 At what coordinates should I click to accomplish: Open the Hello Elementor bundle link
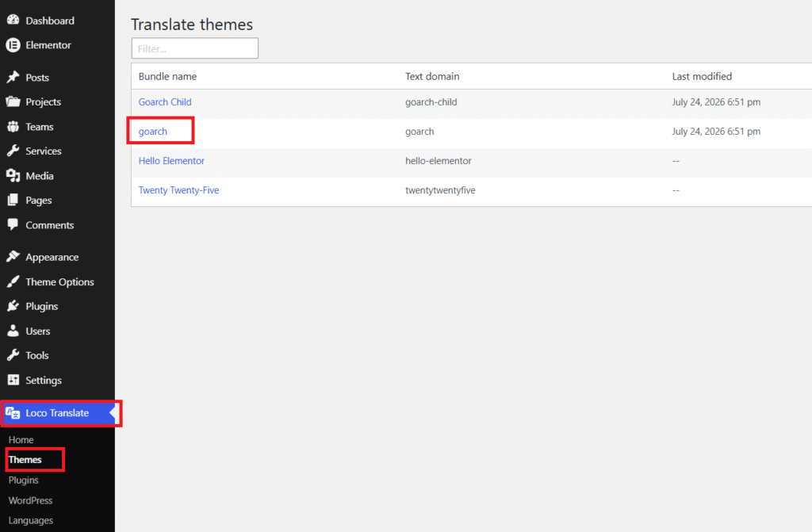pyautogui.click(x=171, y=161)
